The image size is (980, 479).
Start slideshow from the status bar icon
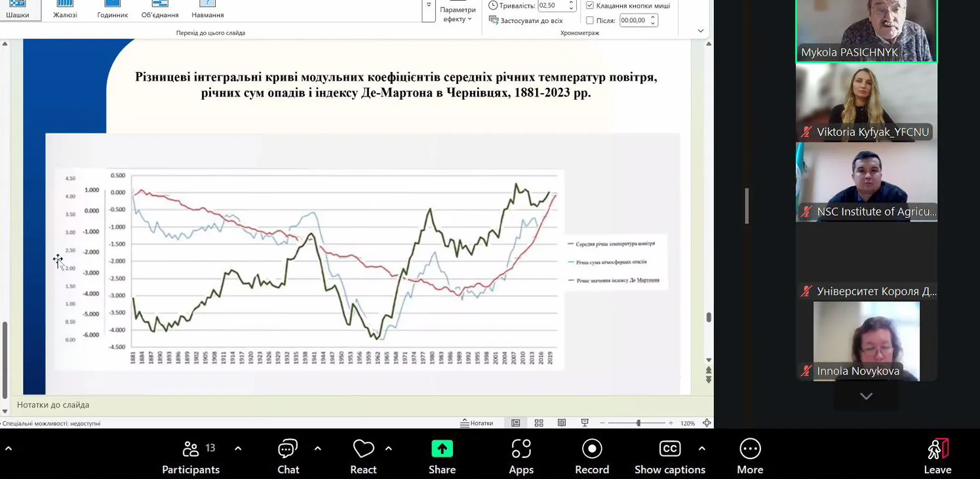(x=585, y=423)
